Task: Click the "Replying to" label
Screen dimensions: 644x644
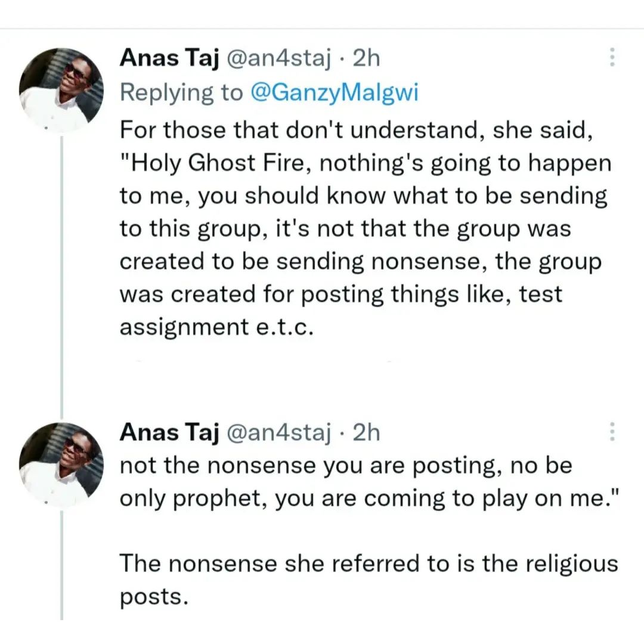Action: point(181,92)
